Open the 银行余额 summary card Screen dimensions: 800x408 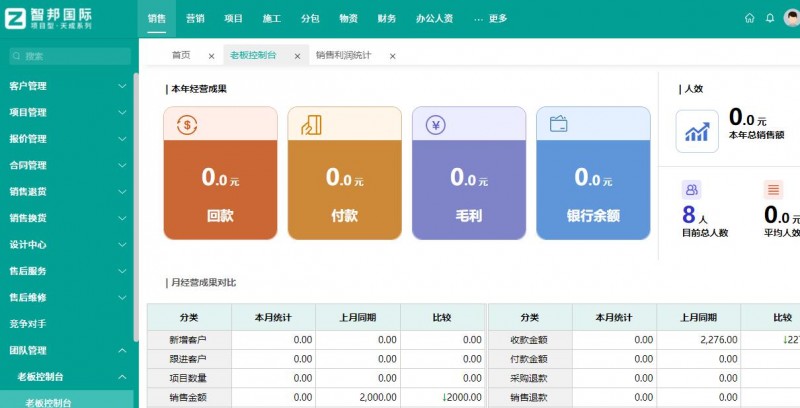(x=593, y=173)
